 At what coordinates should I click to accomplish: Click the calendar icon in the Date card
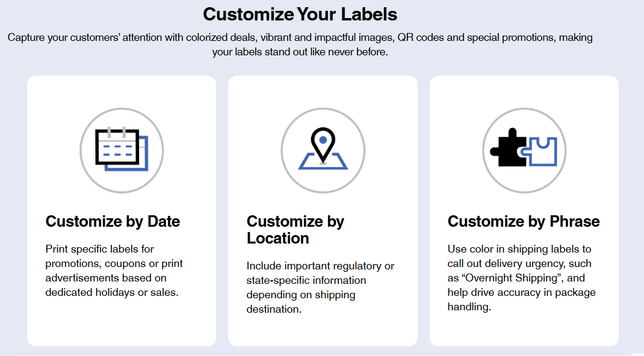coord(122,150)
